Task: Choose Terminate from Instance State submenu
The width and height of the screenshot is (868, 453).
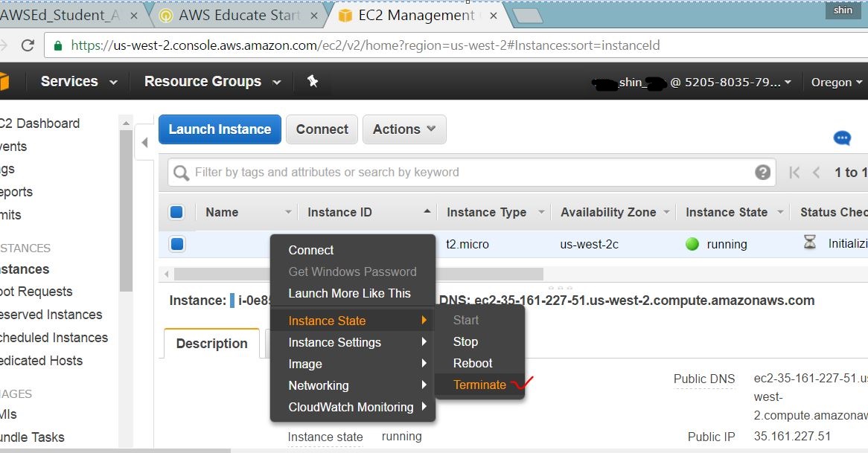Action: [479, 385]
